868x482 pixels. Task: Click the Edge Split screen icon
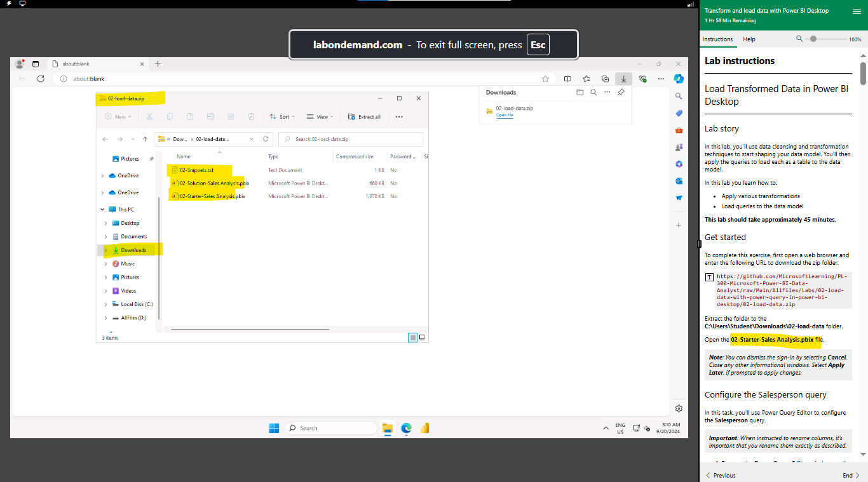click(567, 79)
